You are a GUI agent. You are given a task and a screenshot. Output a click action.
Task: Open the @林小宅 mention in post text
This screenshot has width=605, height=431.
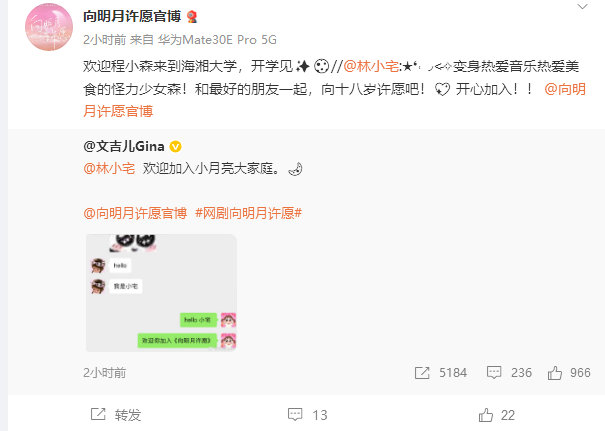[371, 66]
